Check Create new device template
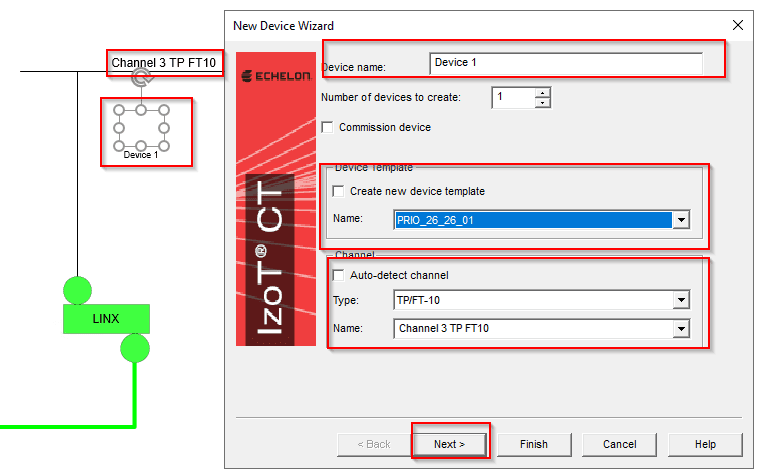This screenshot has height=476, width=761. (339, 191)
